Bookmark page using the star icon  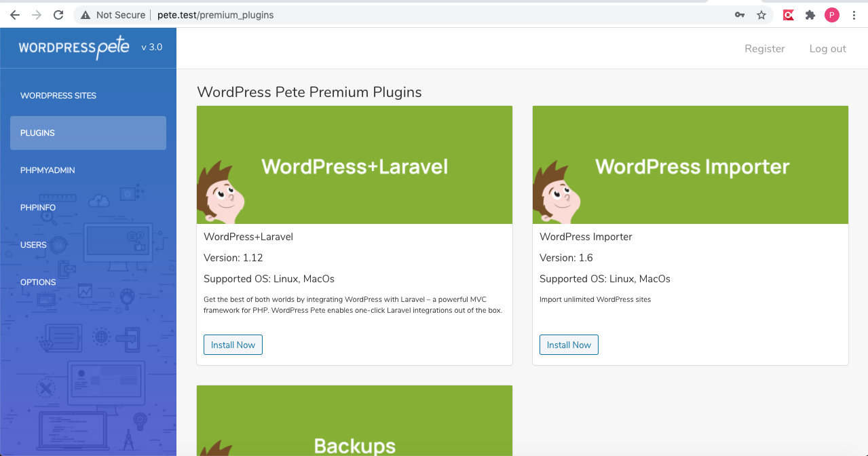tap(761, 15)
